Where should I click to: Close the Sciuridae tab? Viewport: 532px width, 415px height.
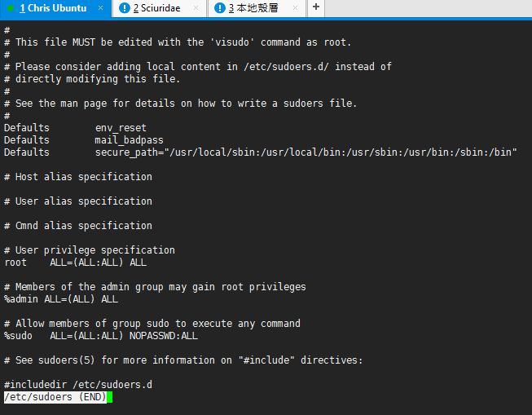197,8
